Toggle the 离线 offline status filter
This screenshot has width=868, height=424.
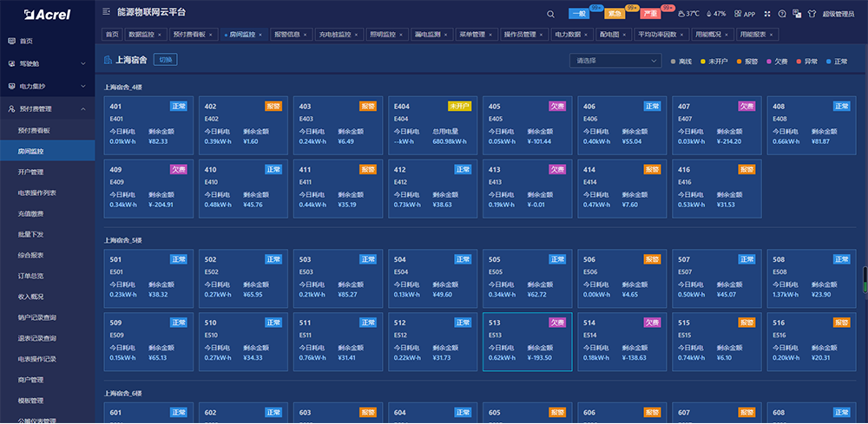[x=681, y=62]
